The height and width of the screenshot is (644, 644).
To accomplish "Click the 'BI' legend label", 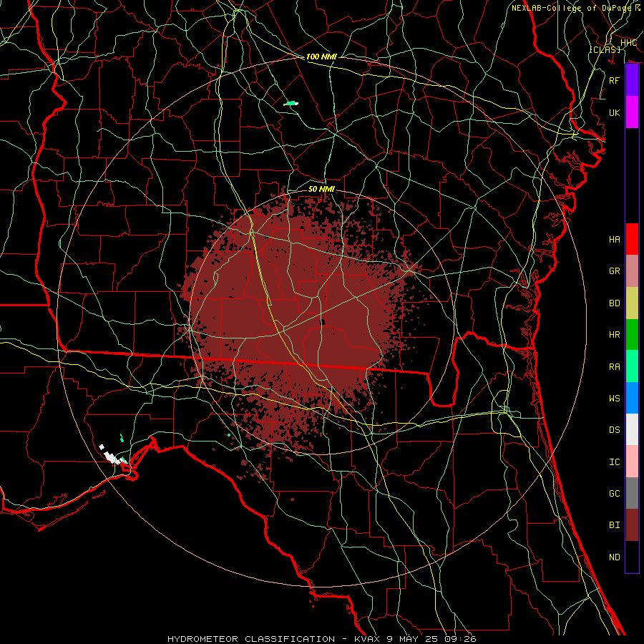I will (615, 525).
